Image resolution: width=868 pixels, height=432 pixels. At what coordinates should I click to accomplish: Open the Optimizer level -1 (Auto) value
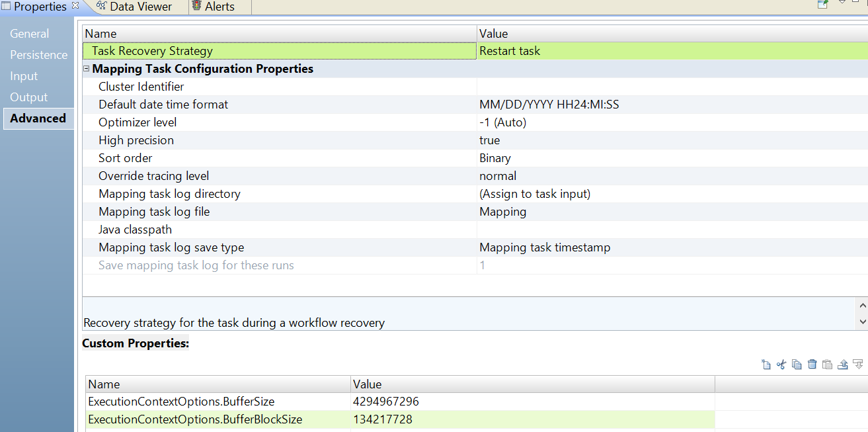pyautogui.click(x=672, y=122)
